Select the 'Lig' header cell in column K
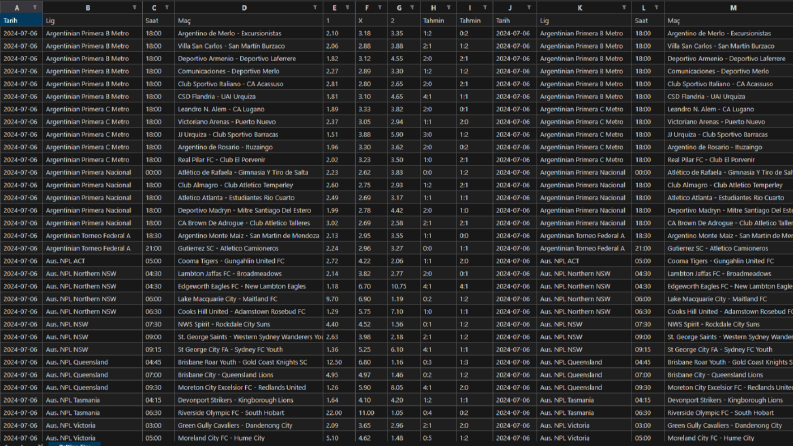793x446 pixels. coord(584,21)
